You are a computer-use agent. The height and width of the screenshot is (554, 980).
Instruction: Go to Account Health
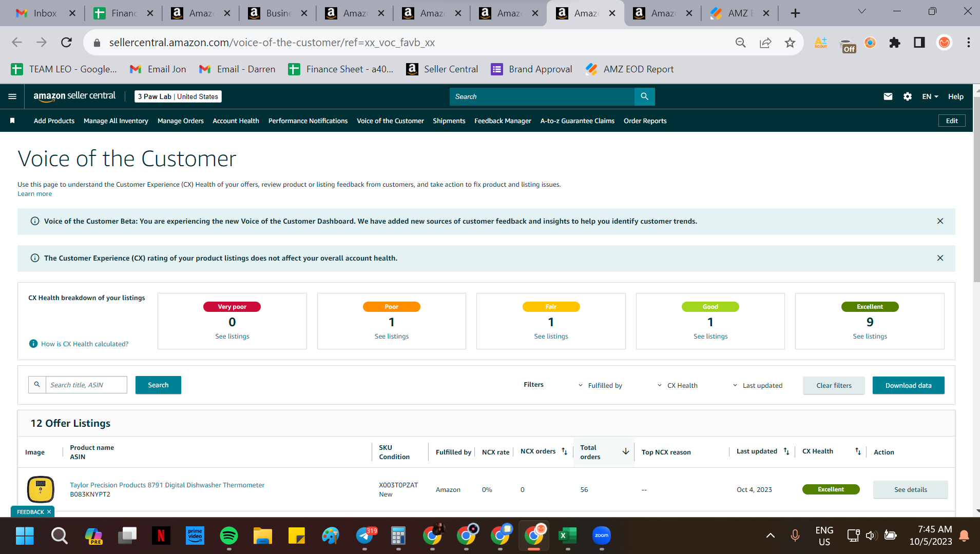(236, 121)
